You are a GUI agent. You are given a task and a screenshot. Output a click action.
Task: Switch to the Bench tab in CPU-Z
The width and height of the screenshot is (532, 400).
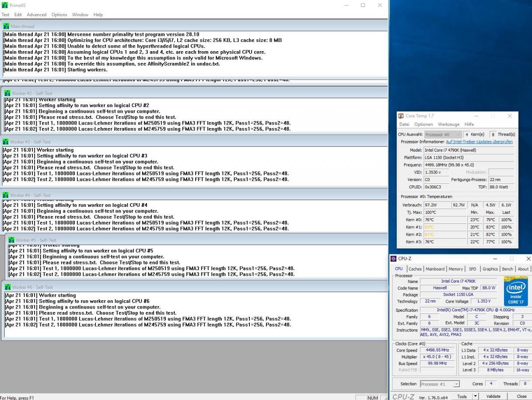[507, 269]
